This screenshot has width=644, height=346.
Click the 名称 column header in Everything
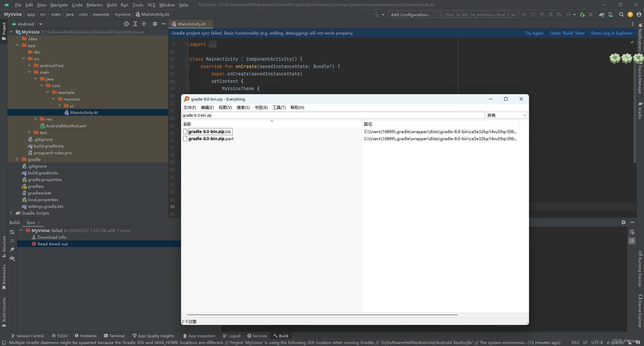coord(272,124)
